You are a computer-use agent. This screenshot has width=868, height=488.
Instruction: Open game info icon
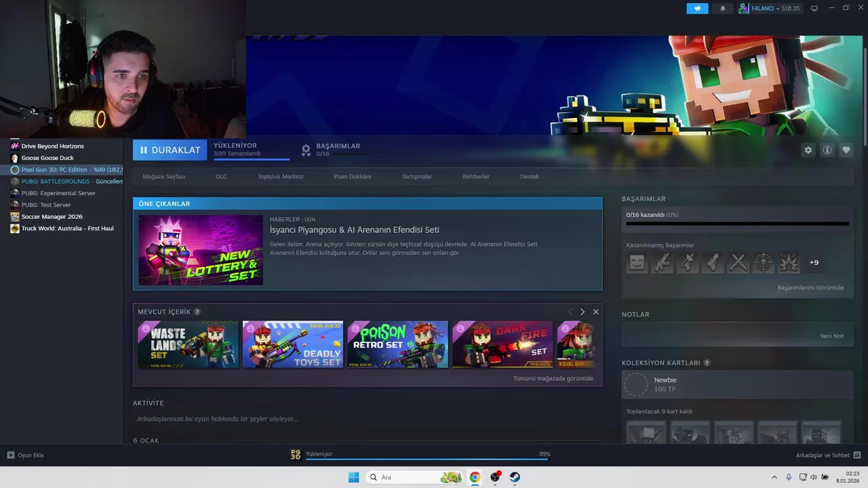(827, 150)
